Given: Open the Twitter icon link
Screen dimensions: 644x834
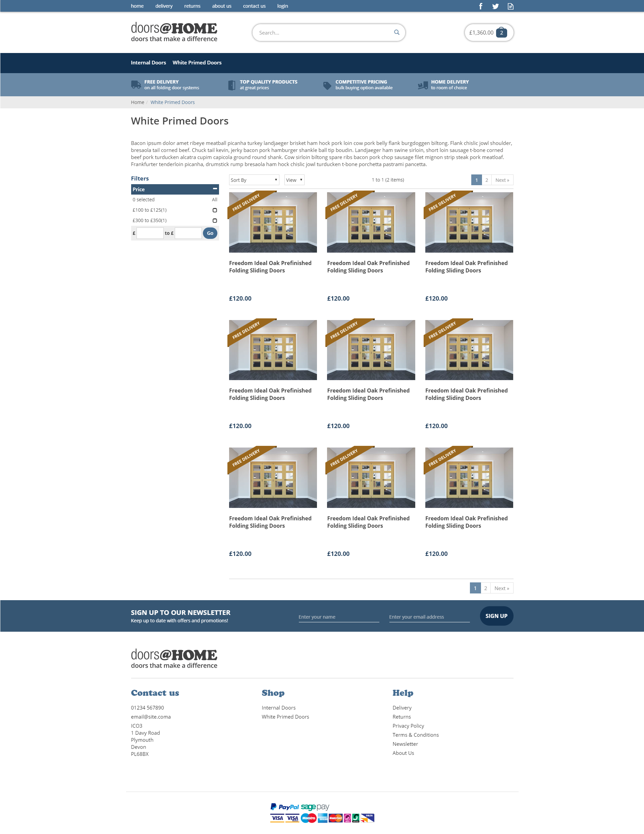Looking at the screenshot, I should pyautogui.click(x=495, y=6).
